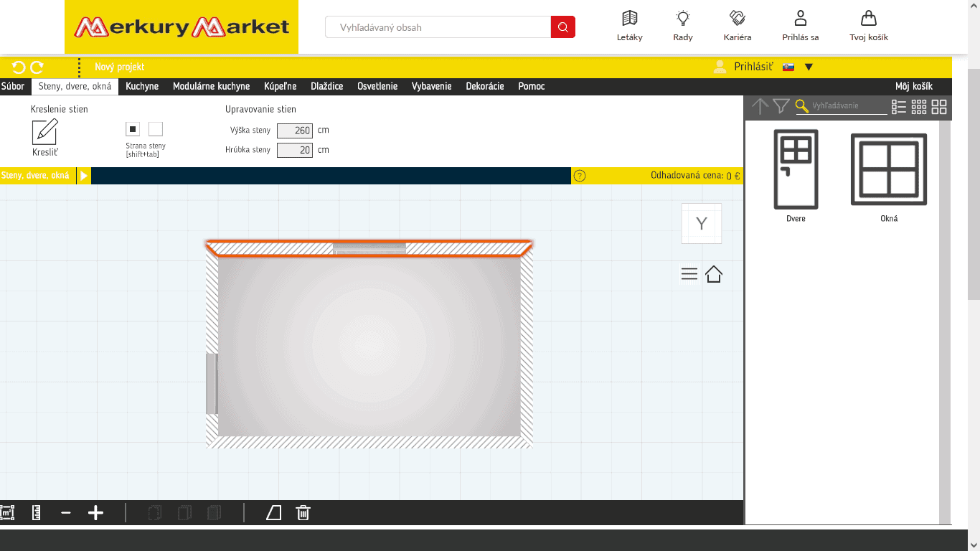Click the trapezoid shape tool in bottom toolbar

pyautogui.click(x=273, y=512)
